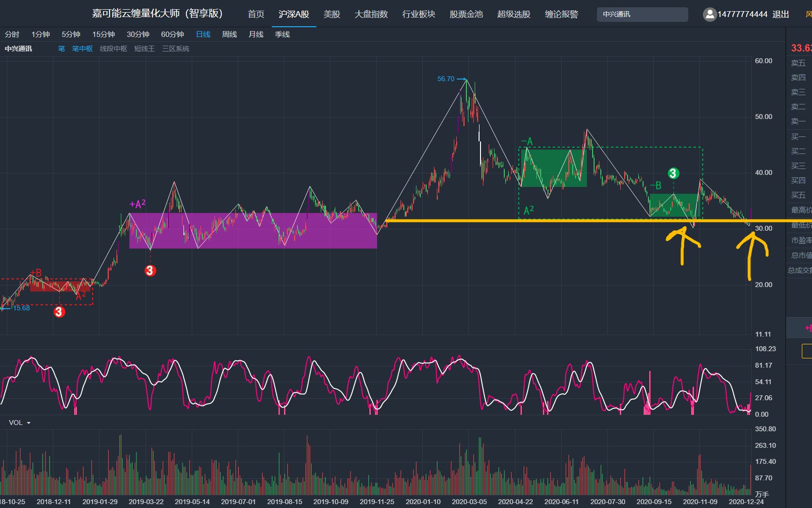Click the 15.68 low price label
The height and width of the screenshot is (508, 812).
21,308
